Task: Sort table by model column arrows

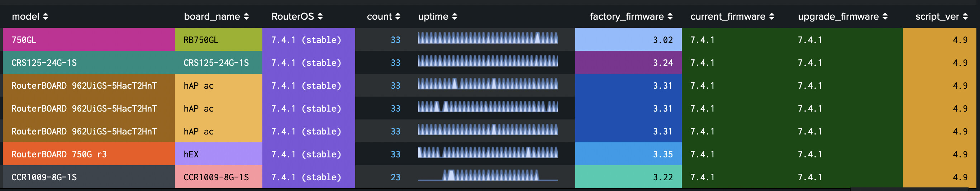Action: 45,16
